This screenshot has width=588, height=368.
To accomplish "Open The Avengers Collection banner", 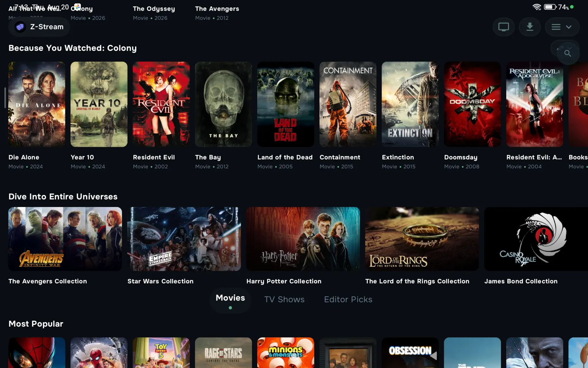I will point(65,239).
